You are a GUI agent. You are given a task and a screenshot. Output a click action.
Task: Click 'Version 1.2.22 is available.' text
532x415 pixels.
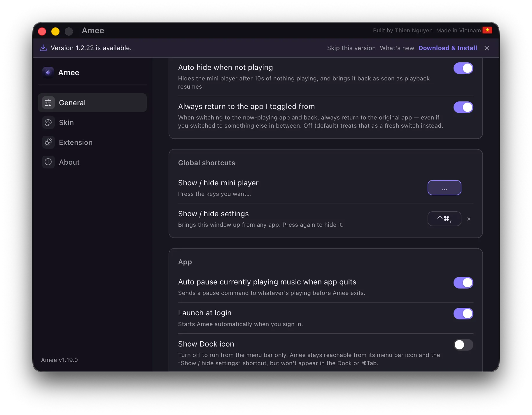[x=91, y=48]
